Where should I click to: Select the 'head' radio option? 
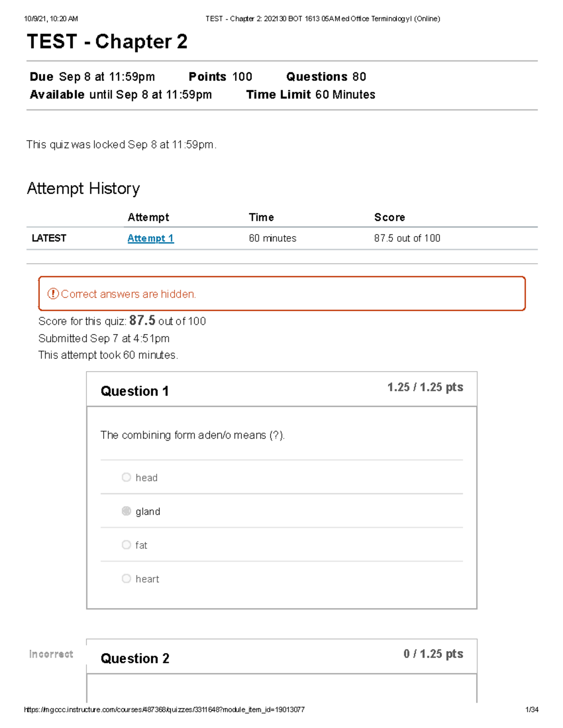126,477
